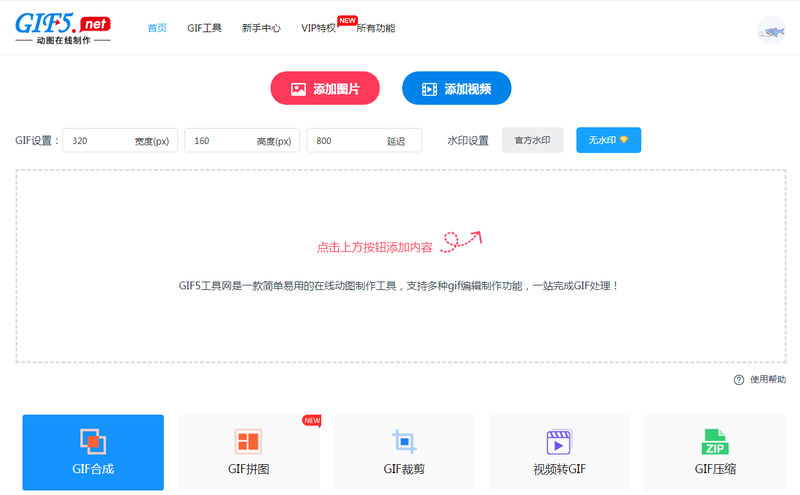Go to 首页 tab
This screenshot has width=800, height=495.
coord(157,28)
